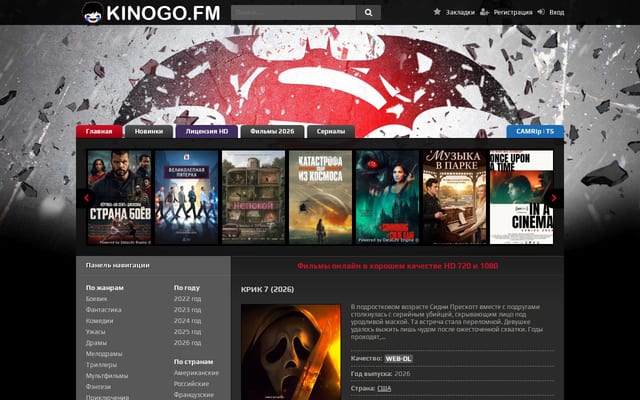The width and height of the screenshot is (640, 400).
Task: Open the CAMRip | TS tab
Action: click(535, 131)
